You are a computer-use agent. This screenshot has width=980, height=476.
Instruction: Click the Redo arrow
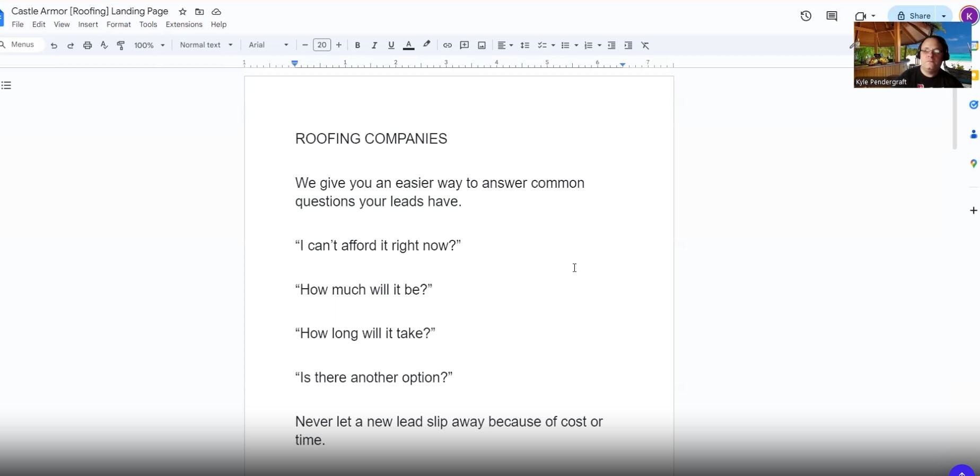click(x=71, y=46)
